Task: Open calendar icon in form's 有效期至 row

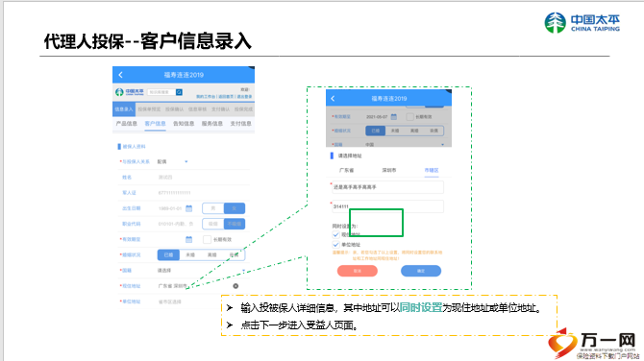Action: (x=189, y=239)
